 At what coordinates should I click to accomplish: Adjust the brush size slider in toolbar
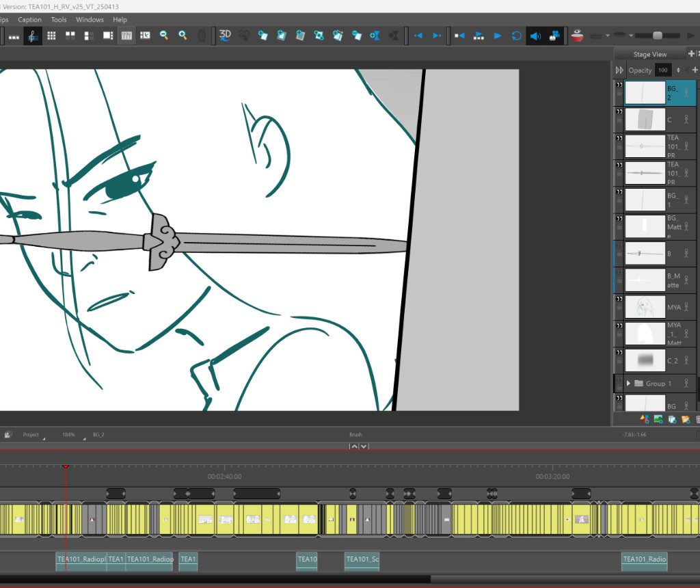[x=658, y=36]
